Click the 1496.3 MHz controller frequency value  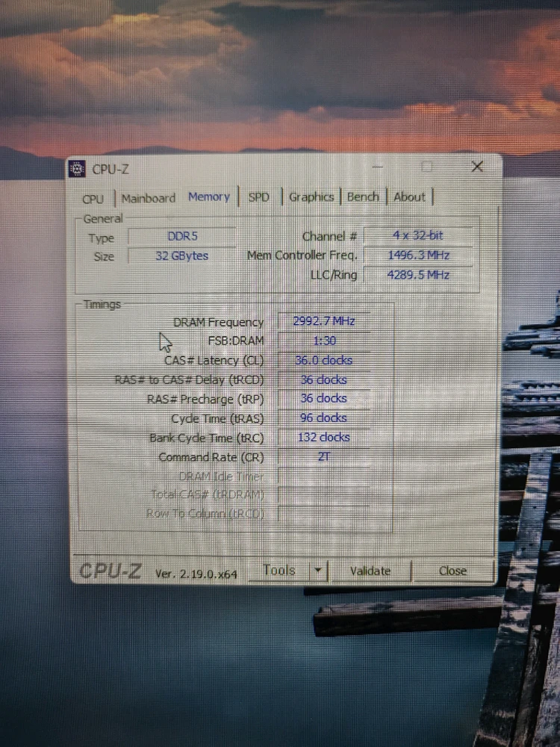[x=418, y=255]
